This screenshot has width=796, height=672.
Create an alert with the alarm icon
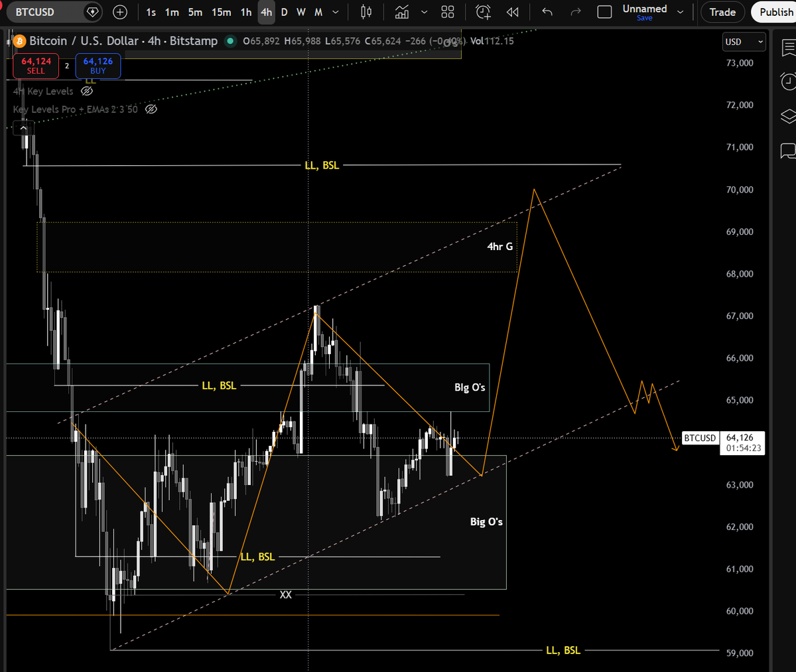pyautogui.click(x=484, y=12)
